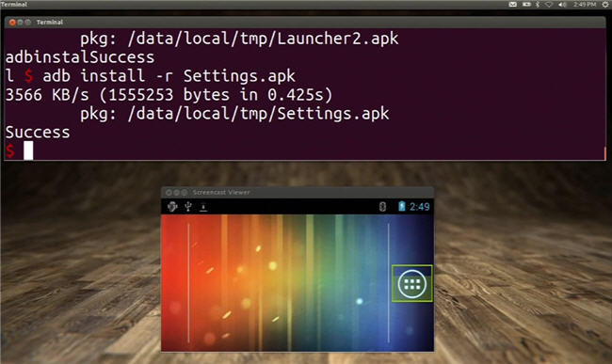Click the 'adb install -r Settings.apk' command
Viewport: 612px width, 364px height.
[x=169, y=76]
